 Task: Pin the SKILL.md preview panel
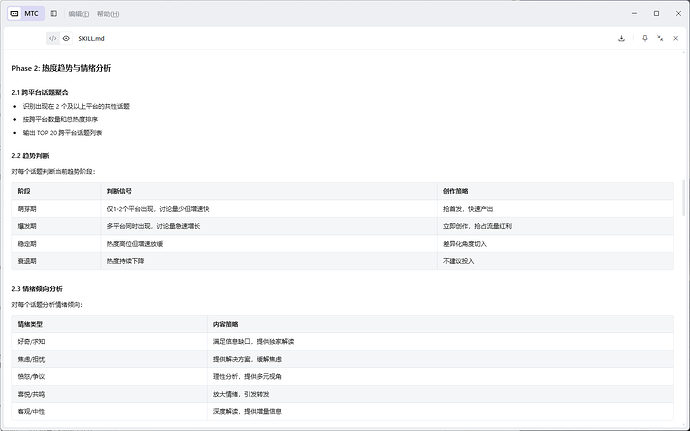tap(645, 38)
